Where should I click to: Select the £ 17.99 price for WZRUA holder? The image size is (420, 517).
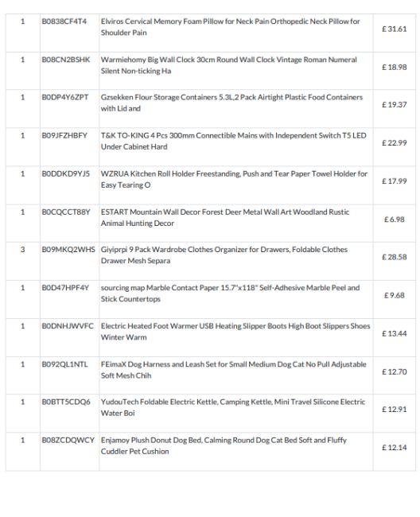click(394, 181)
